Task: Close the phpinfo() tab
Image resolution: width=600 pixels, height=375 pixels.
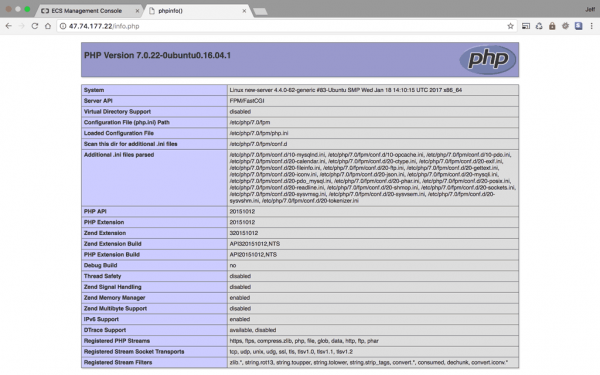Action: point(244,11)
